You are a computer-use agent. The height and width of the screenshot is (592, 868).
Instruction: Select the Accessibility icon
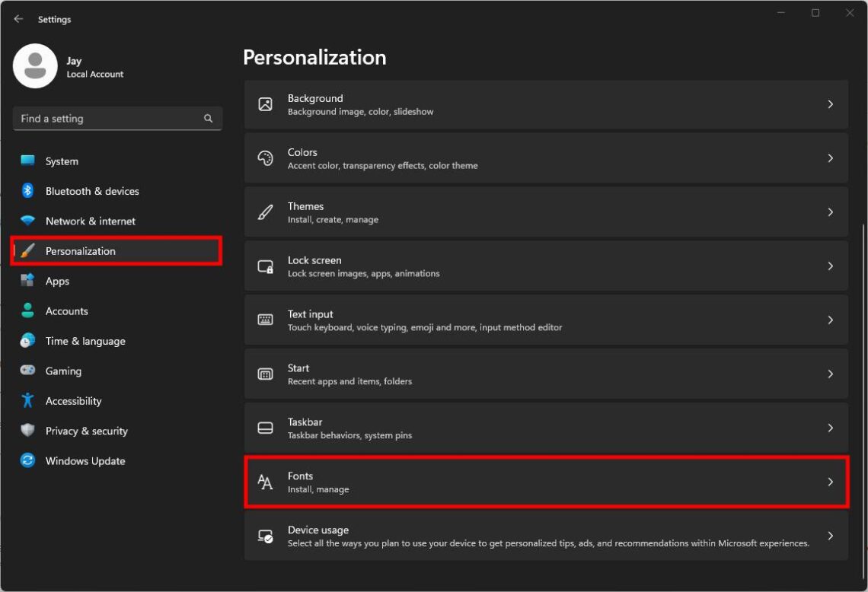click(27, 401)
